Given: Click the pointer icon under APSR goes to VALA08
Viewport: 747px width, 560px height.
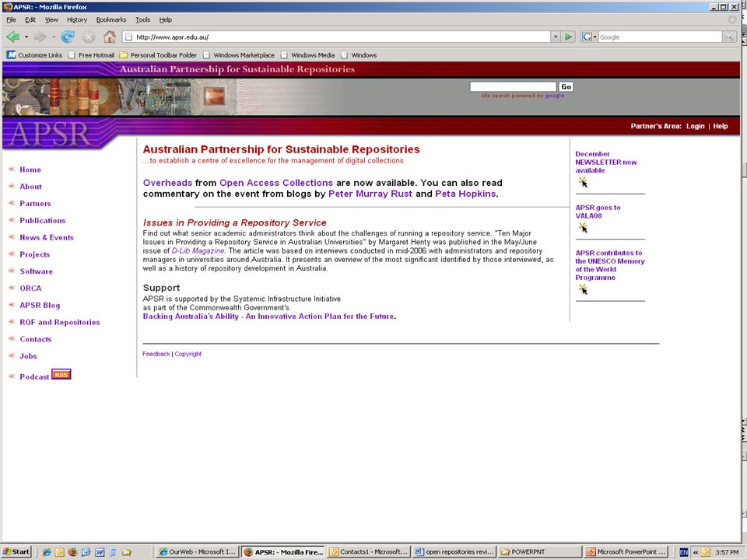Looking at the screenshot, I should click(x=583, y=228).
